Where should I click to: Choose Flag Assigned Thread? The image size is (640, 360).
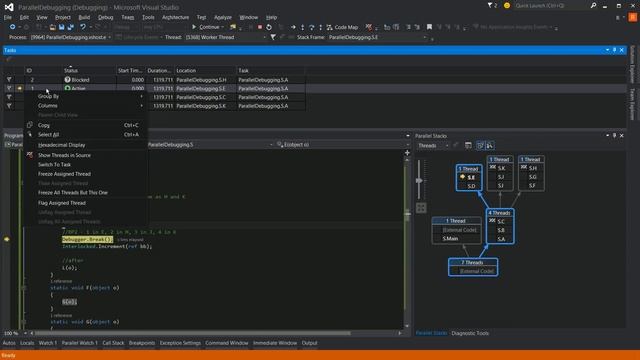pos(86,203)
